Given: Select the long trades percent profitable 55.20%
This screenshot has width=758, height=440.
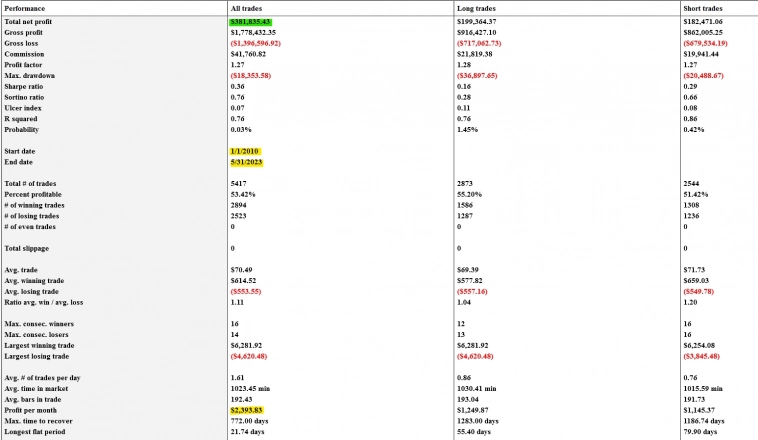Looking at the screenshot, I should click(469, 194).
